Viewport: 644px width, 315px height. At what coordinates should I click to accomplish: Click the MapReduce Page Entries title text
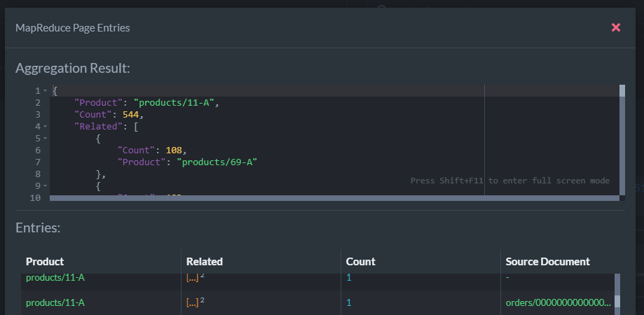[x=73, y=27]
